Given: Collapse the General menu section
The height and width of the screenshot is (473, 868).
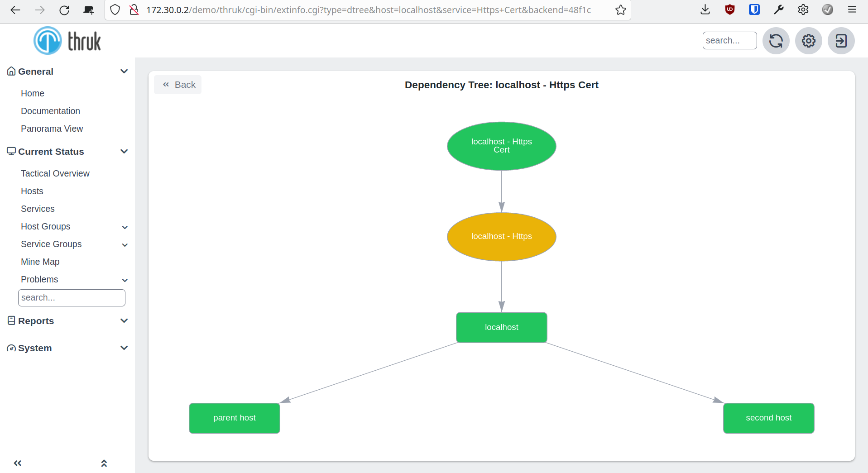Looking at the screenshot, I should (124, 72).
